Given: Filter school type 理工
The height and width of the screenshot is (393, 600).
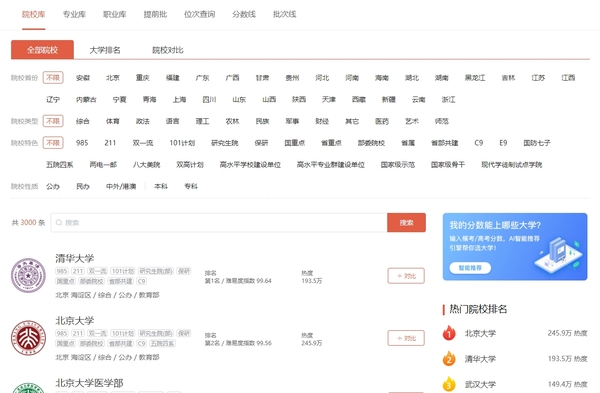Looking at the screenshot, I should tap(202, 121).
